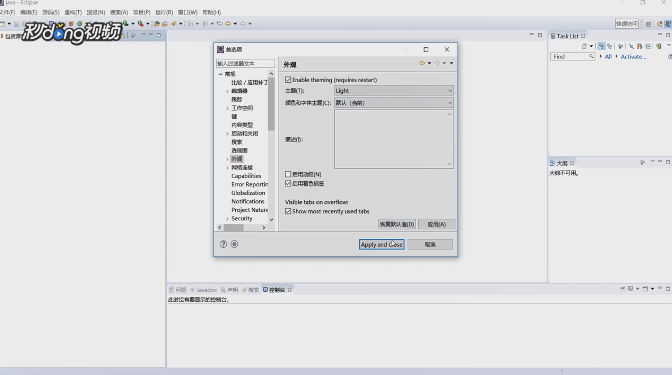Click the cancel button beside Apply and Close
The height and width of the screenshot is (375, 672).
(430, 245)
